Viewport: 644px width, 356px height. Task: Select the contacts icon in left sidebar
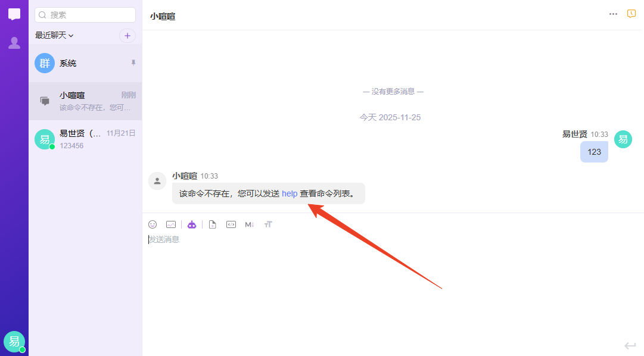click(x=14, y=42)
